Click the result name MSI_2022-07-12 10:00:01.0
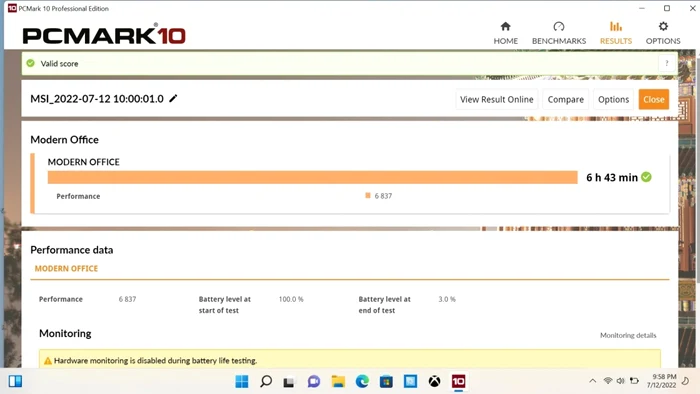The height and width of the screenshot is (394, 700). pos(97,99)
